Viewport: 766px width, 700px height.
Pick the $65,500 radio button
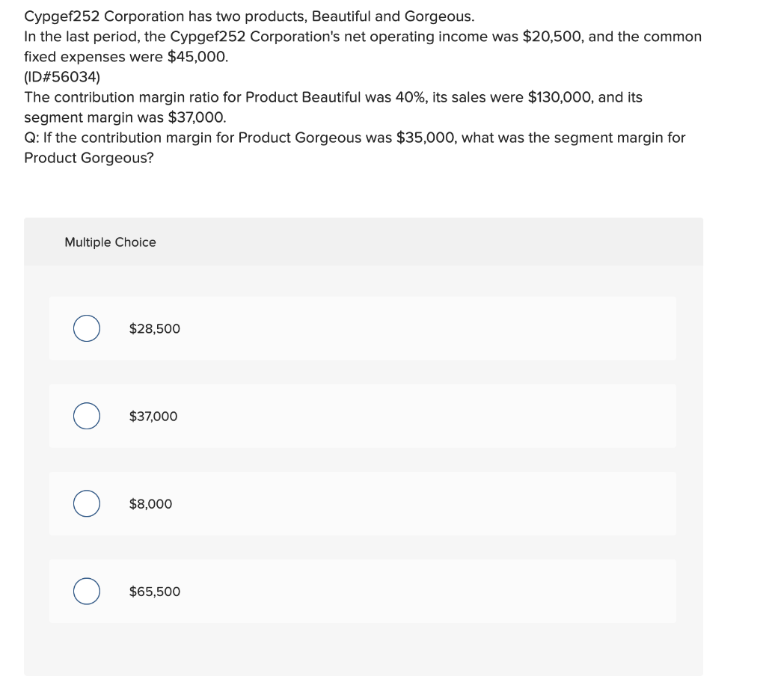[x=87, y=591]
